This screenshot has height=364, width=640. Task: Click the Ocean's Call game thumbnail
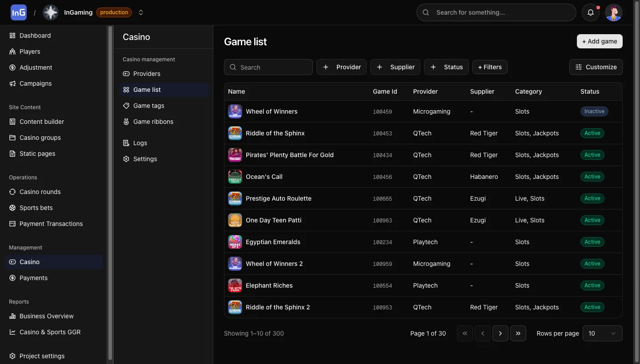pyautogui.click(x=235, y=177)
